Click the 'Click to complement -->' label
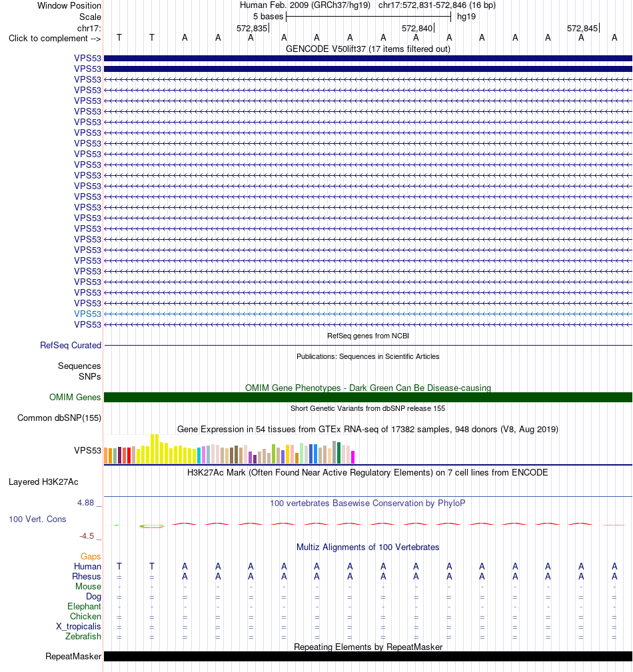This screenshot has width=633, height=672. point(55,38)
